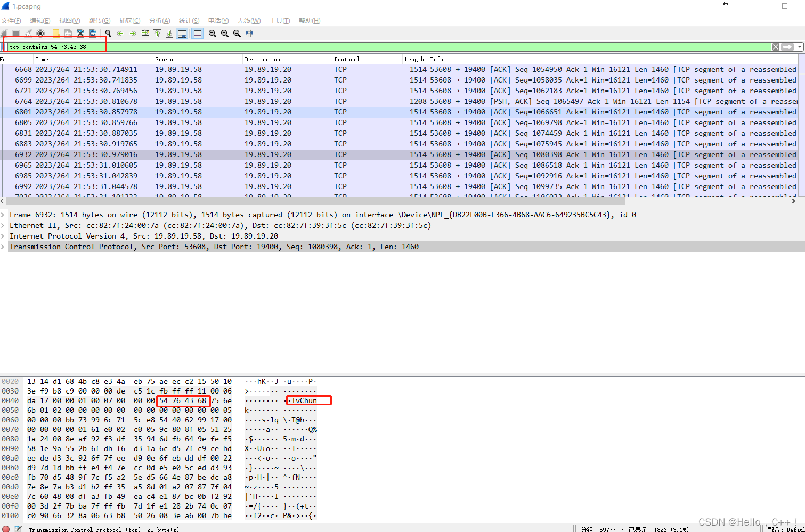Open the 统计(S) menu
805x532 pixels.
(x=189, y=21)
